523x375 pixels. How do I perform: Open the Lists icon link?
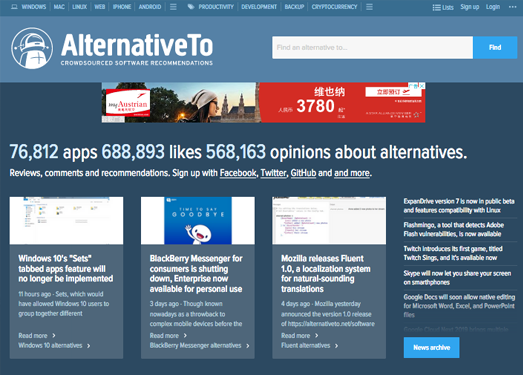coord(443,7)
